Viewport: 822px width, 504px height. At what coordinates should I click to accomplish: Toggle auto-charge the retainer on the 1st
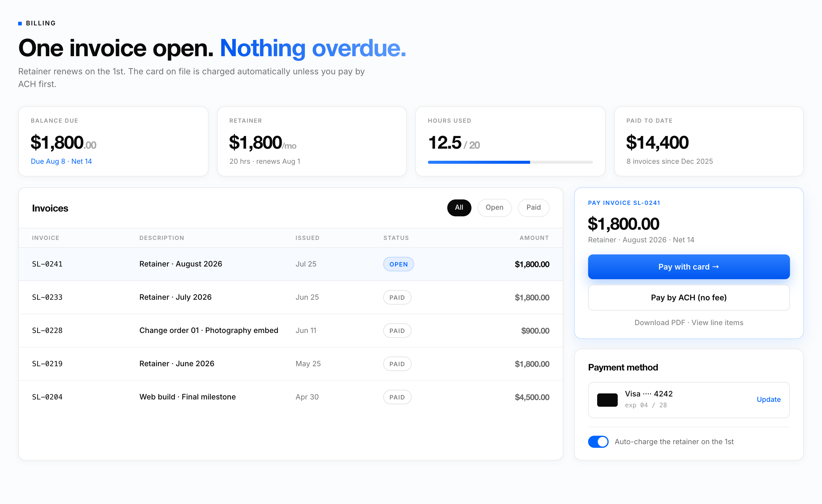598,442
